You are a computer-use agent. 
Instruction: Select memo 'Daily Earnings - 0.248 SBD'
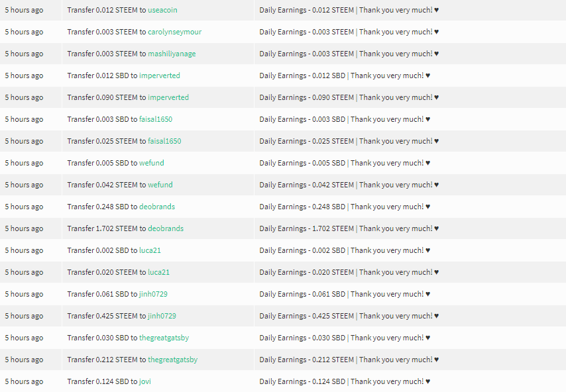pyautogui.click(x=302, y=207)
